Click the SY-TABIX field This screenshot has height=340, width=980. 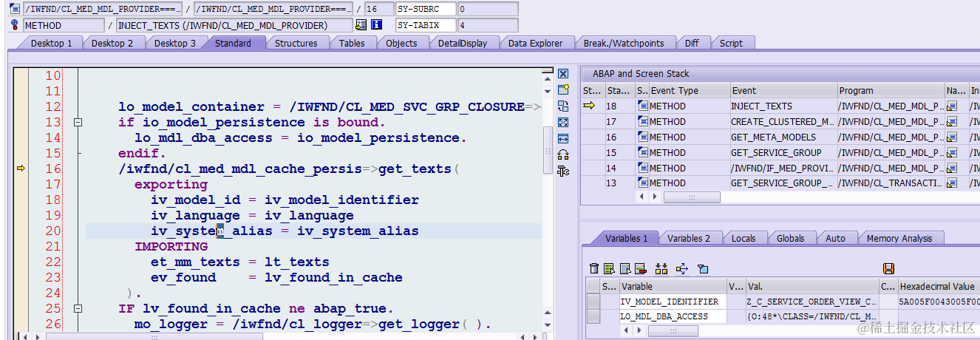pos(425,25)
